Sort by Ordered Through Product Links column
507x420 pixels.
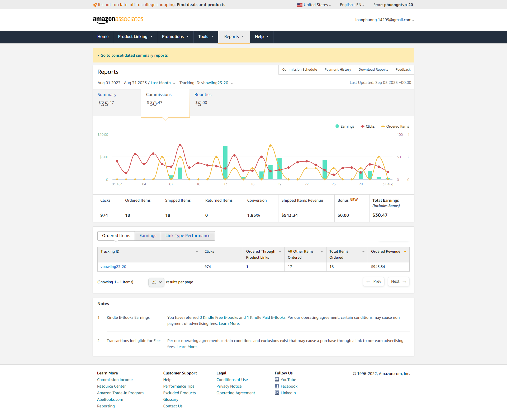[x=280, y=252]
